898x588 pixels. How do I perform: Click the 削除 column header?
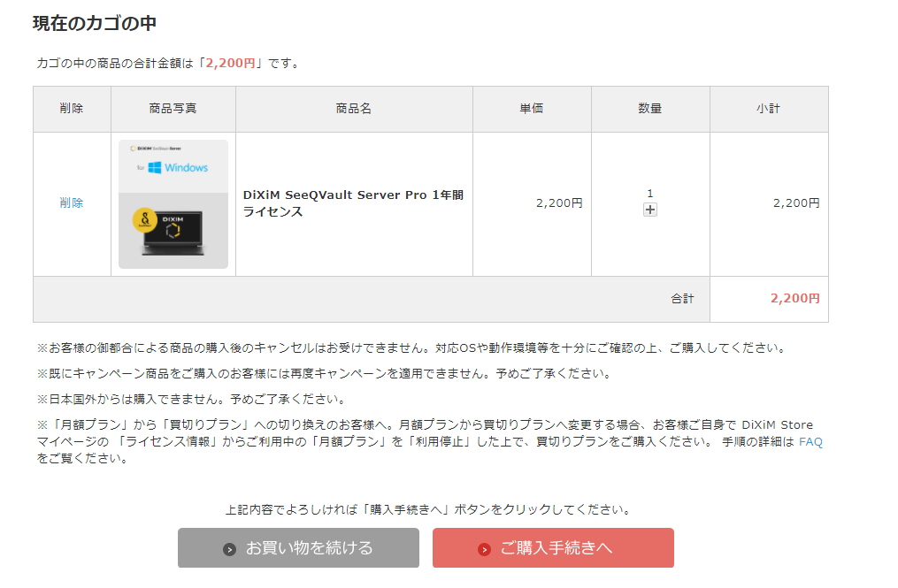[72, 109]
